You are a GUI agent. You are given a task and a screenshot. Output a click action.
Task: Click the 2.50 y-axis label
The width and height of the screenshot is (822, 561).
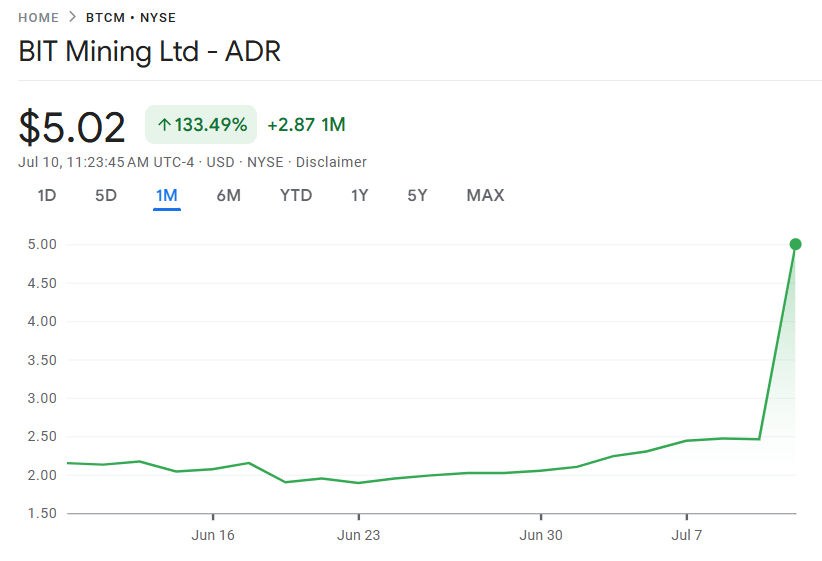(x=42, y=436)
